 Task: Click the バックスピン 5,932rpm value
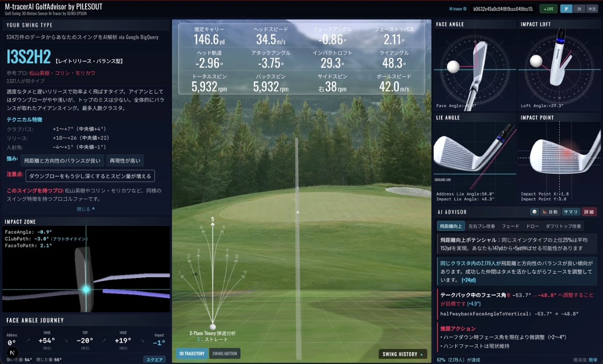271,87
